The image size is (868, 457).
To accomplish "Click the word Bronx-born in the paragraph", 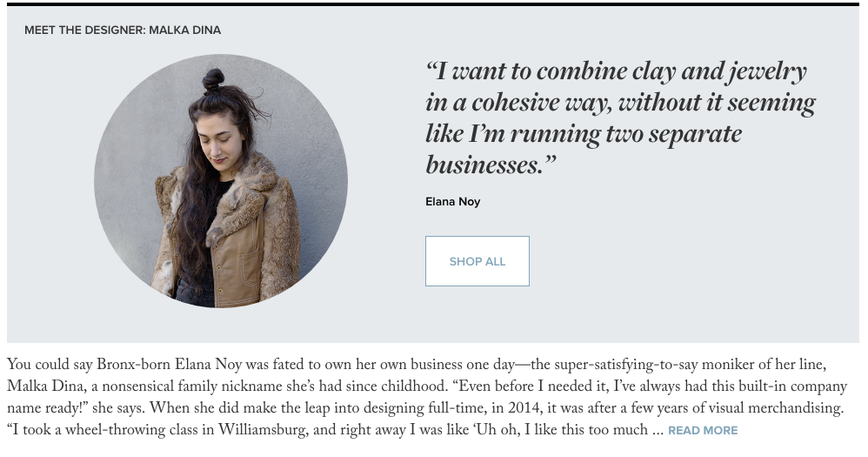I will pyautogui.click(x=133, y=365).
